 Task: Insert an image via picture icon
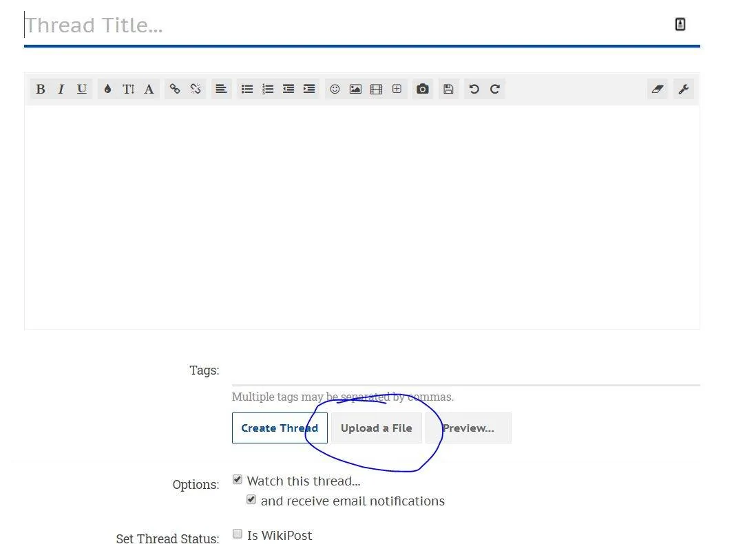pos(355,90)
